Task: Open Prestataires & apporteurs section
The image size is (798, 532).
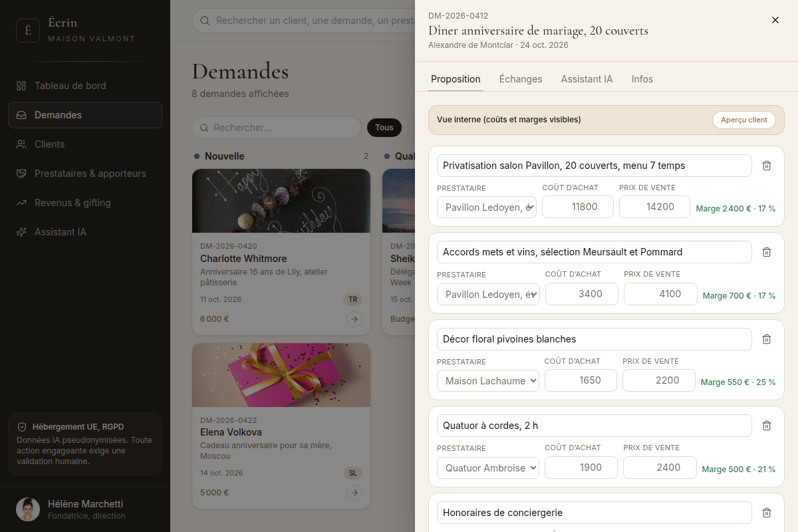Action: pyautogui.click(x=85, y=174)
